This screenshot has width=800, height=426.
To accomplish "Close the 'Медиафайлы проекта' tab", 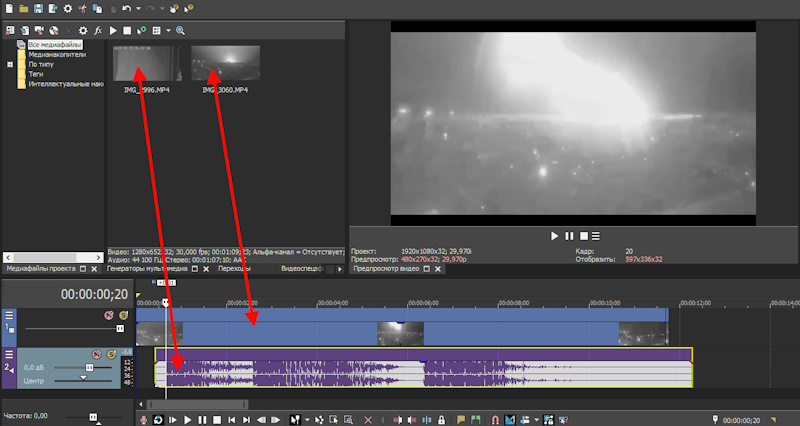I will (94, 269).
